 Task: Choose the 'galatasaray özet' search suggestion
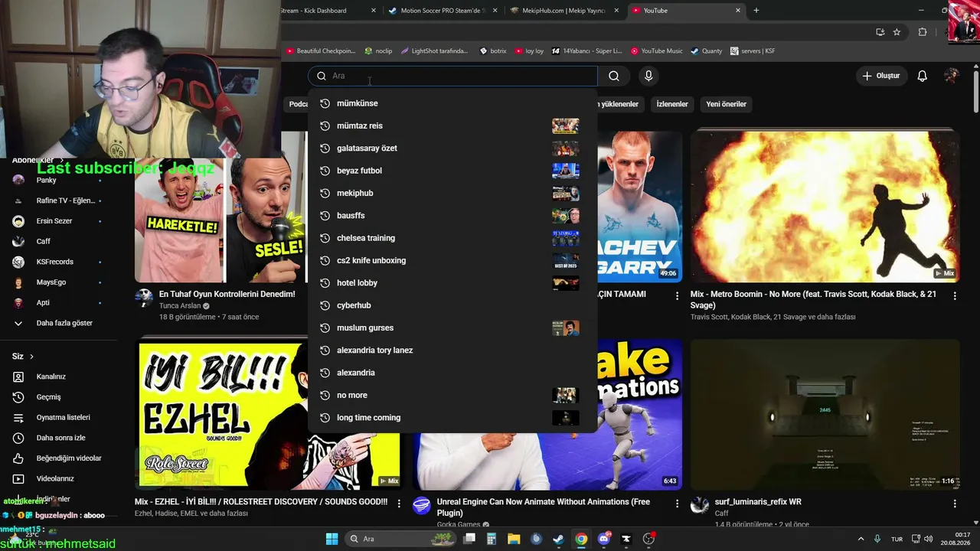[452, 148]
